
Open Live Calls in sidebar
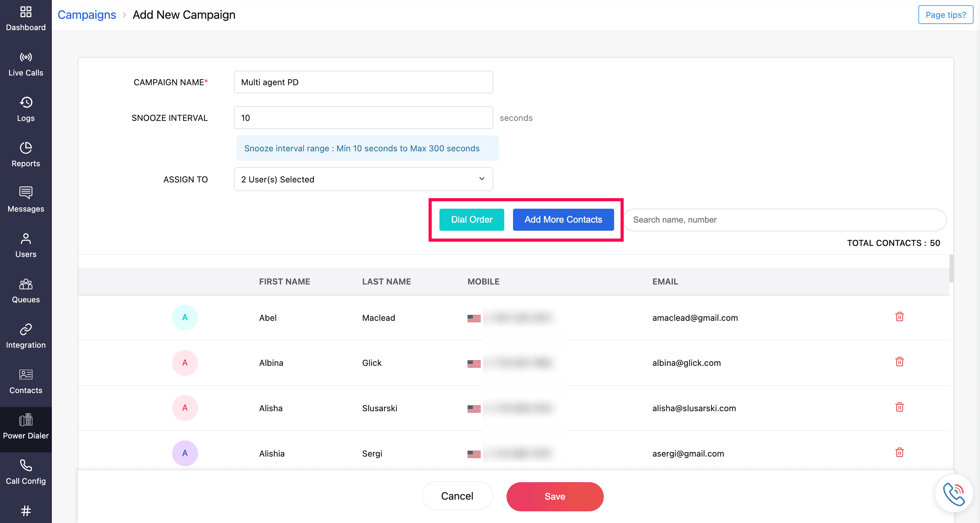[x=26, y=64]
